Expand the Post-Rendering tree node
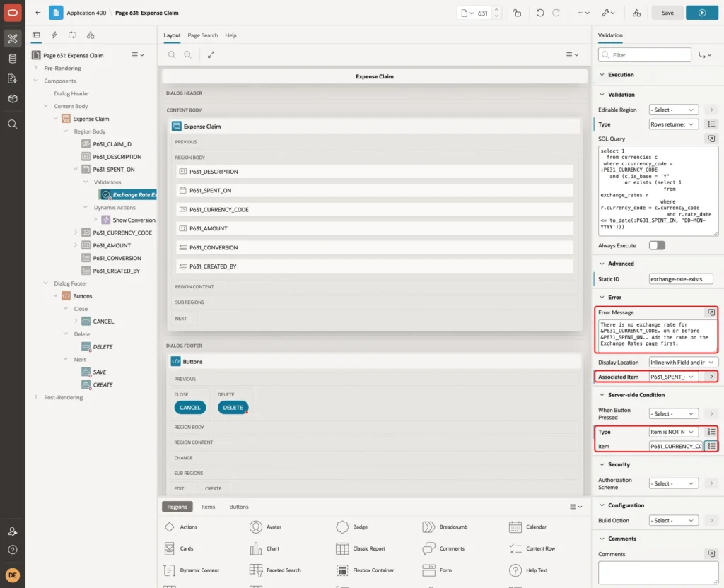Screen dimensions: 724x588 click(35, 397)
